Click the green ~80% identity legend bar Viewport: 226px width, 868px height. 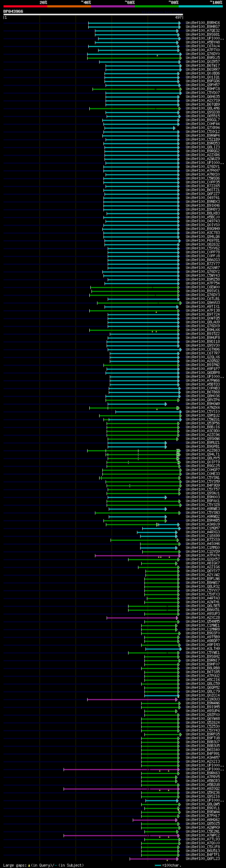pyautogui.click(x=156, y=6)
